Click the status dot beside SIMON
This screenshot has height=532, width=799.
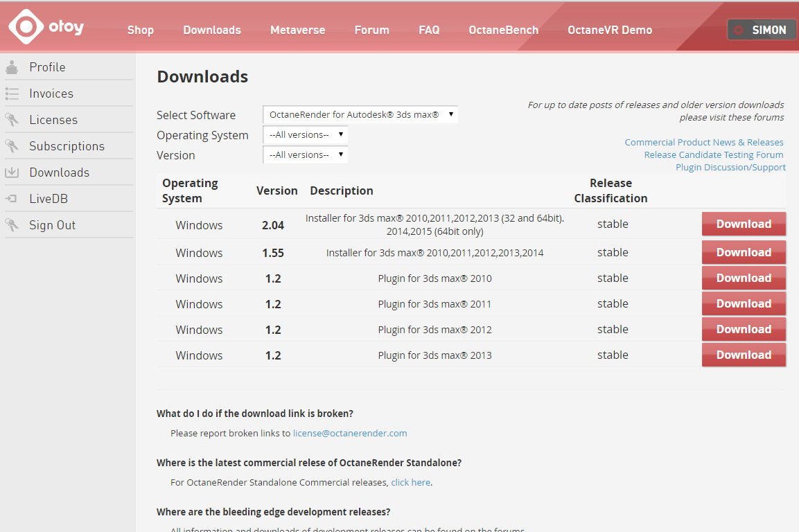(738, 30)
